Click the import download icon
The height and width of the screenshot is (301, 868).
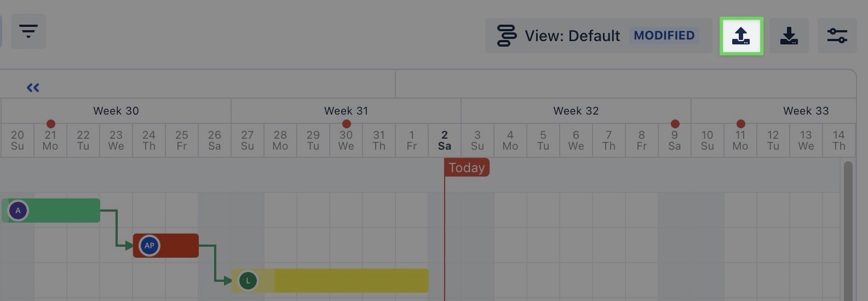point(789,36)
